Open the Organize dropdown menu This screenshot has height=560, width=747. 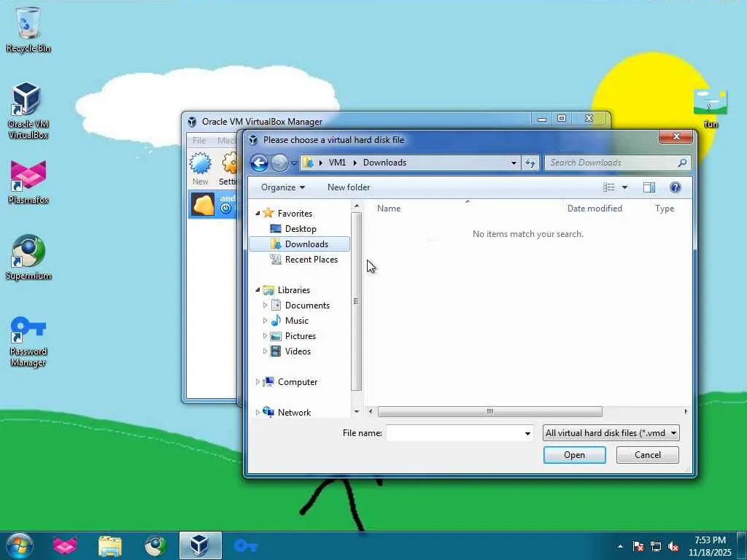coord(283,187)
